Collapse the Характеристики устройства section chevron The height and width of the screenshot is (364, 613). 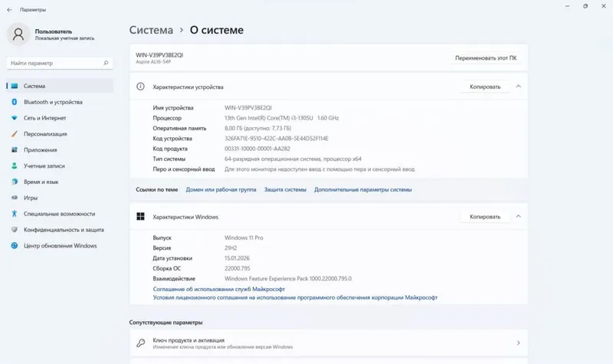(x=519, y=87)
